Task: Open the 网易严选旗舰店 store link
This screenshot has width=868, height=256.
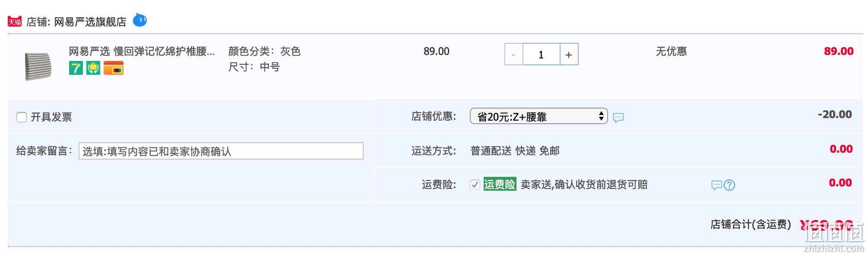Action: 90,22
